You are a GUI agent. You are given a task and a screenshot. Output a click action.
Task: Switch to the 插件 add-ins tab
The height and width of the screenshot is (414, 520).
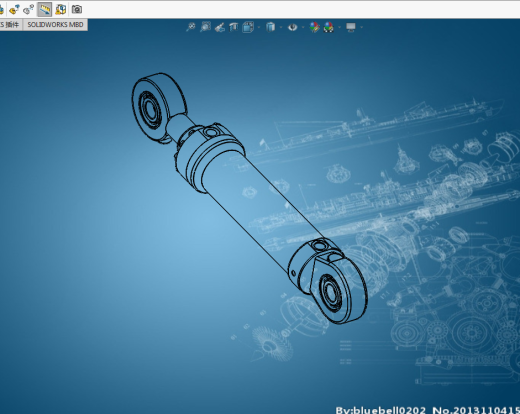(x=11, y=25)
